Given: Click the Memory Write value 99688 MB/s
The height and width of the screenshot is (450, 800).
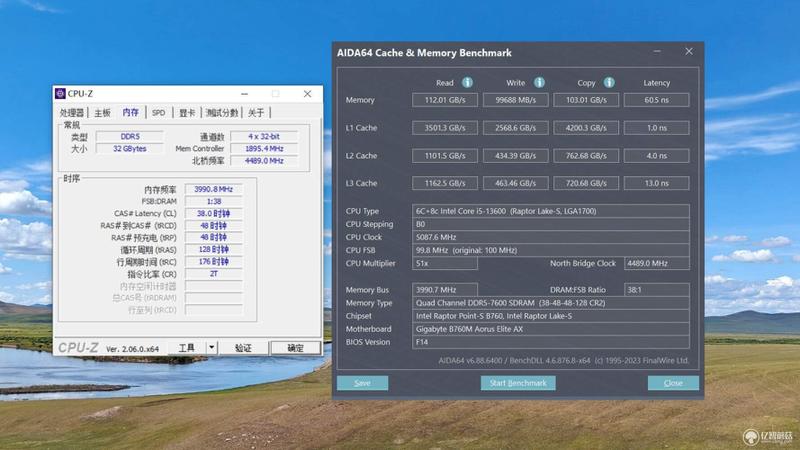Looking at the screenshot, I should (x=515, y=100).
